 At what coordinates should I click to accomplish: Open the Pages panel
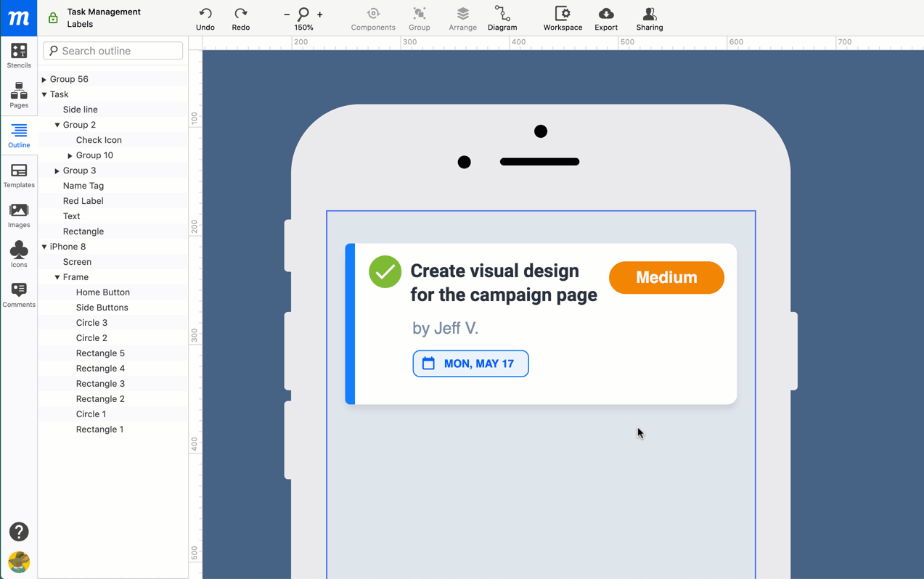click(19, 95)
